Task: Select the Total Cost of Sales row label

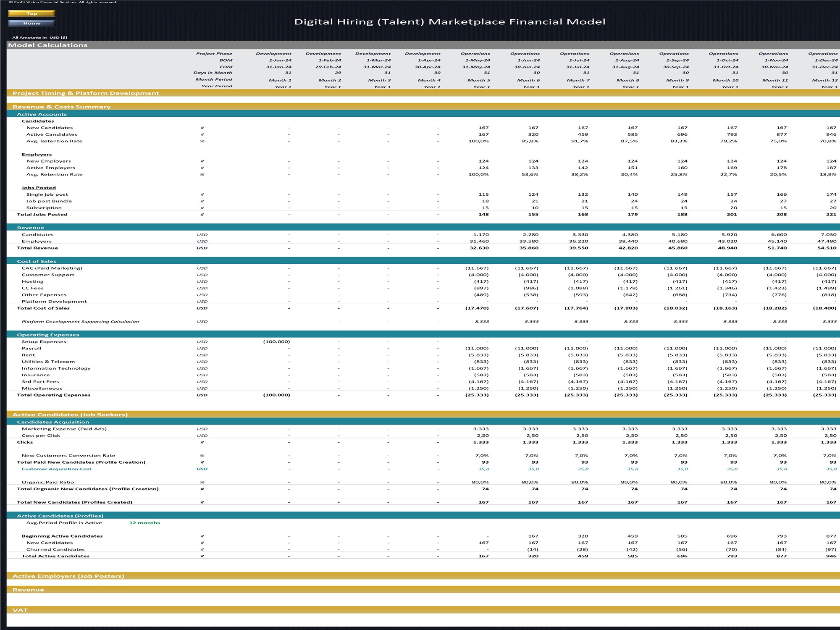Action: (43, 308)
